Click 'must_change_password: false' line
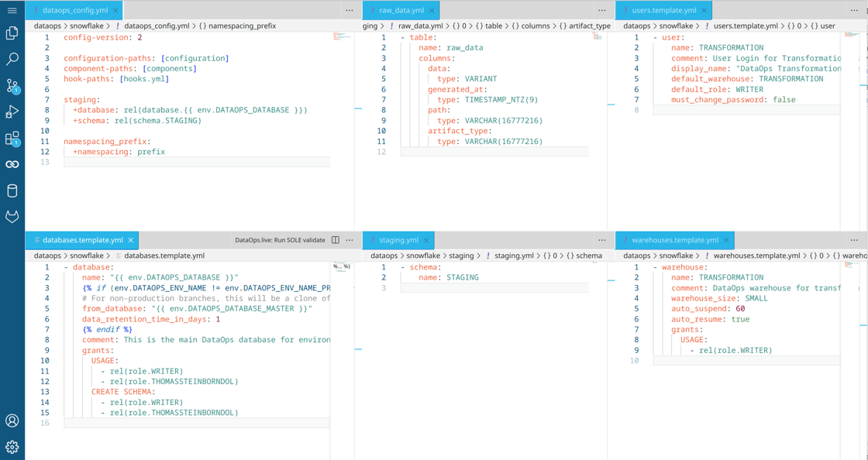This screenshot has height=460, width=868. (733, 100)
